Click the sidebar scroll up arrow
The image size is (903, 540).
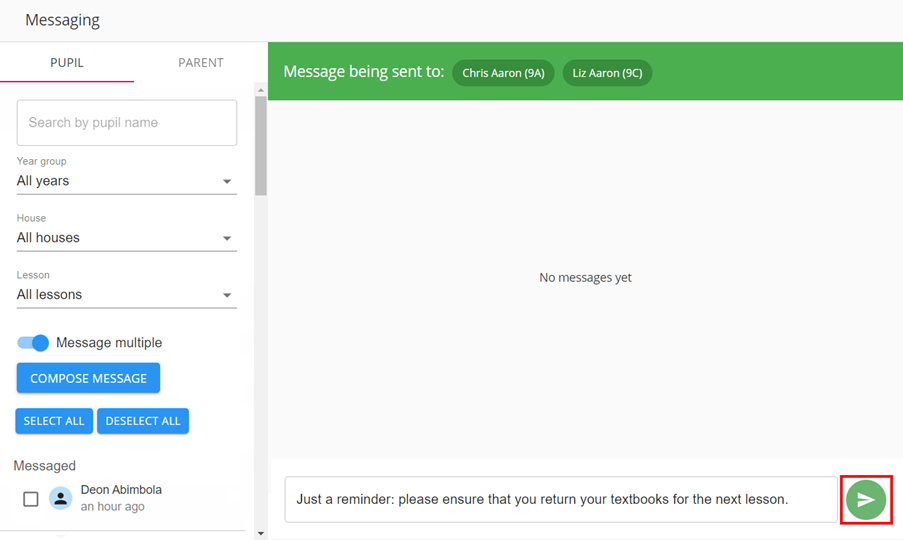tap(261, 90)
